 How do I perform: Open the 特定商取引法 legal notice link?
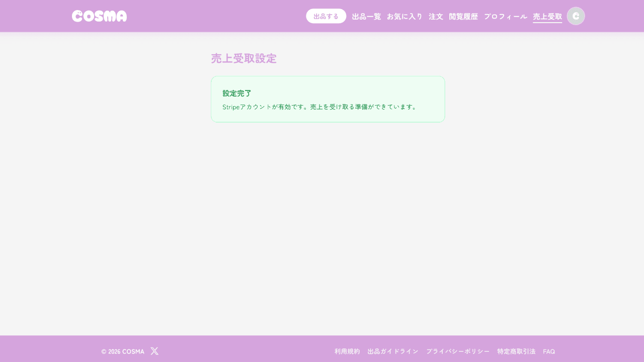coord(516,351)
